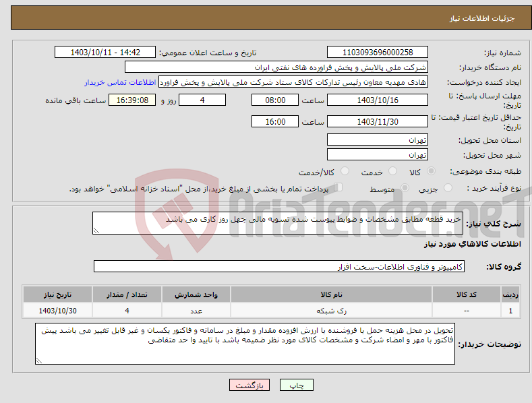Image resolution: width=532 pixels, height=403 pixels.
Task: Click the چاپ print button
Action: tap(296, 385)
